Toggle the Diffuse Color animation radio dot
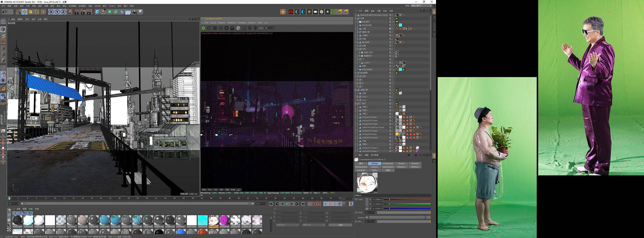 [x=356, y=199]
